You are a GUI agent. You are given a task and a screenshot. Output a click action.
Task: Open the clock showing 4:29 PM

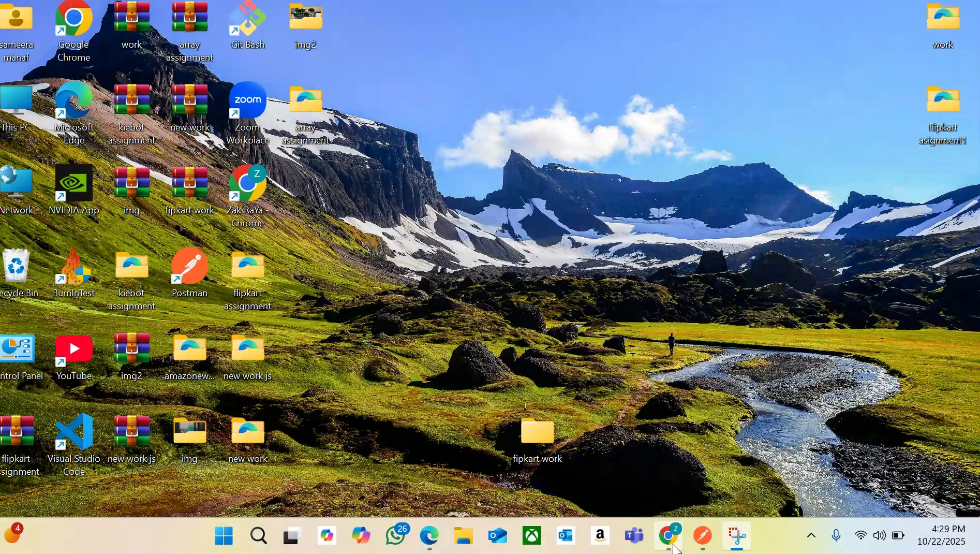pyautogui.click(x=941, y=535)
